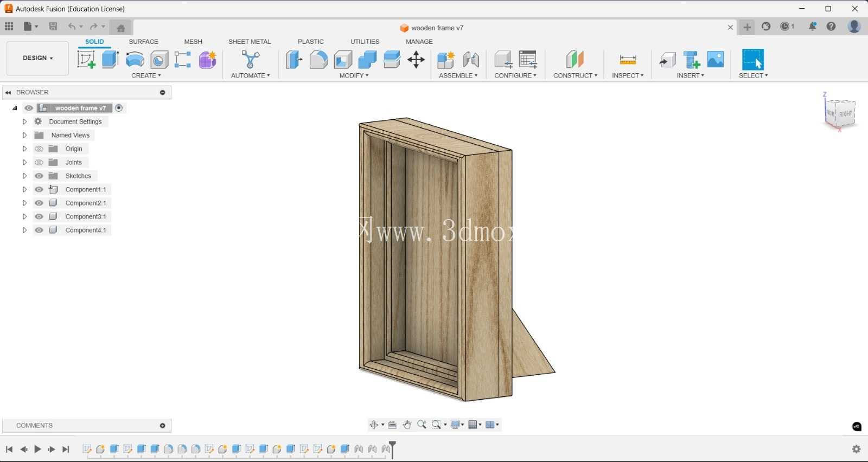This screenshot has width=868, height=462.
Task: Choose the Revolve tool icon
Action: (x=135, y=60)
